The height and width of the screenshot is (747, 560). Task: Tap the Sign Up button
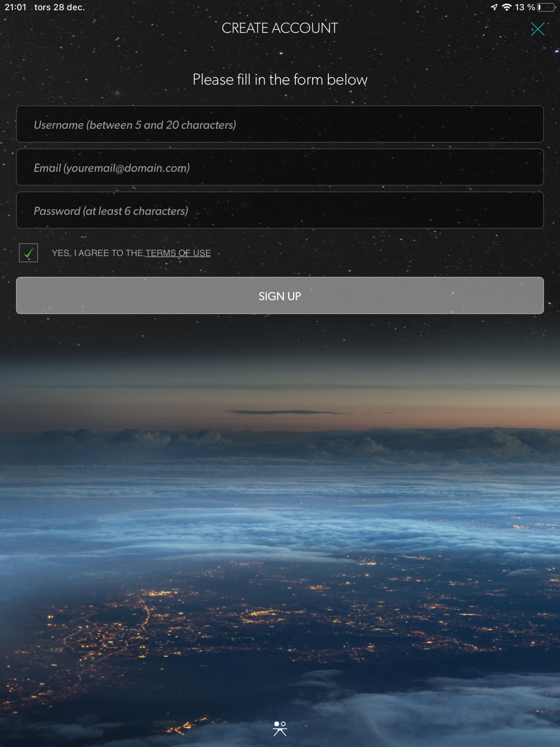(x=280, y=296)
